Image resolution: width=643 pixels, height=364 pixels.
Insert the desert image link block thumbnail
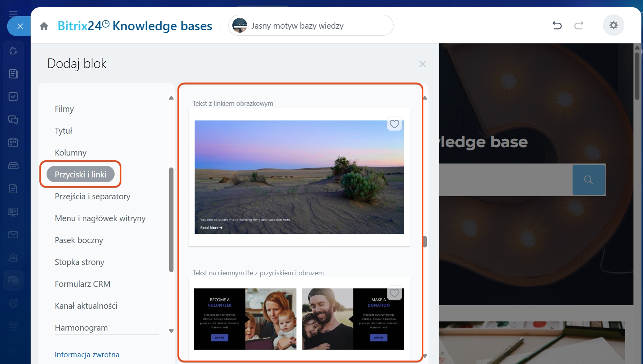[x=299, y=177]
